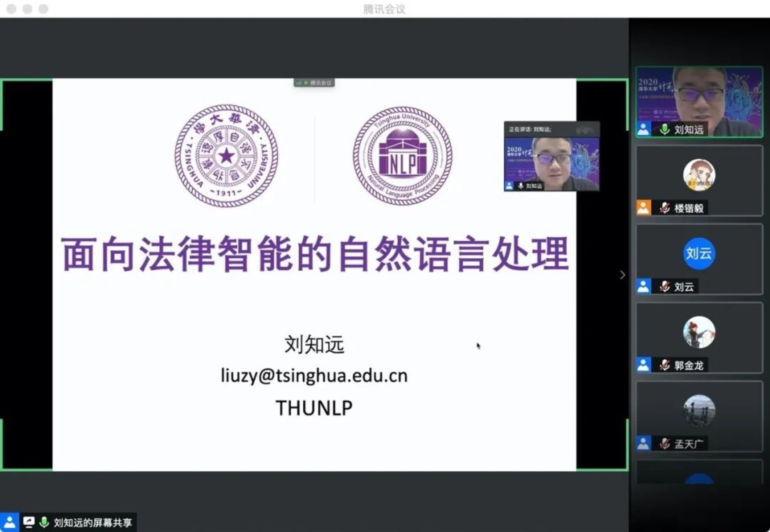Screen dimensions: 770x532
Task: Click the 腾讯会议 indicator atop shared screen
Action: click(x=314, y=83)
